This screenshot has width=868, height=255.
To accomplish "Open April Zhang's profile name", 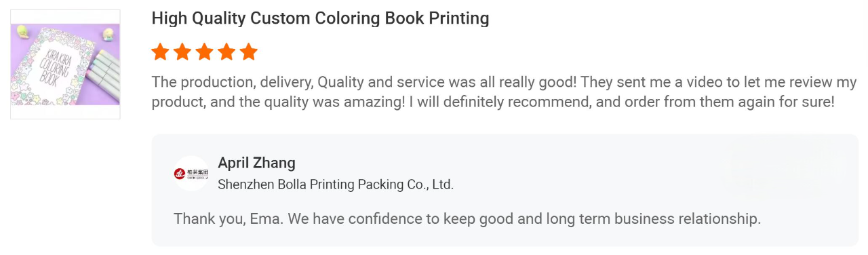I will tap(256, 163).
